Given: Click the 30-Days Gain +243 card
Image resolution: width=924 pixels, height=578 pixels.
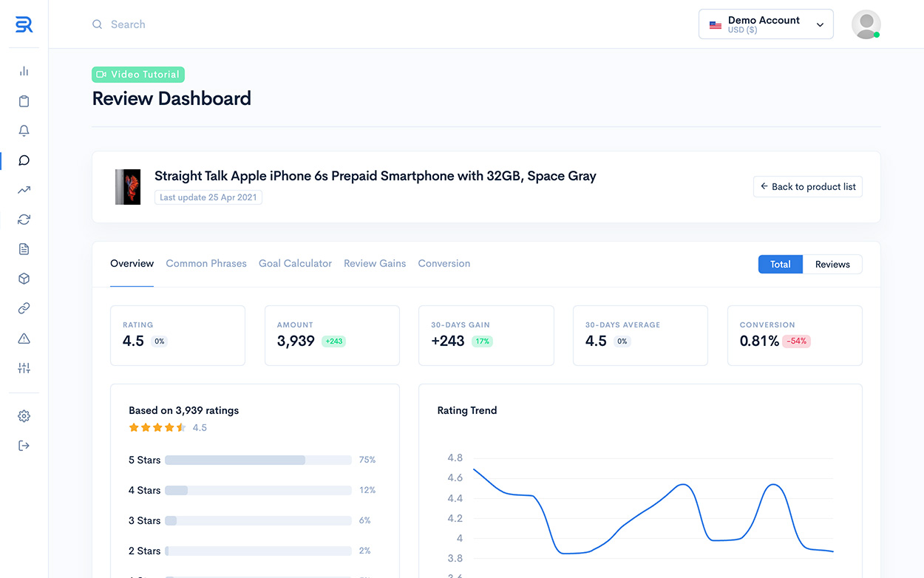Looking at the screenshot, I should (x=486, y=336).
